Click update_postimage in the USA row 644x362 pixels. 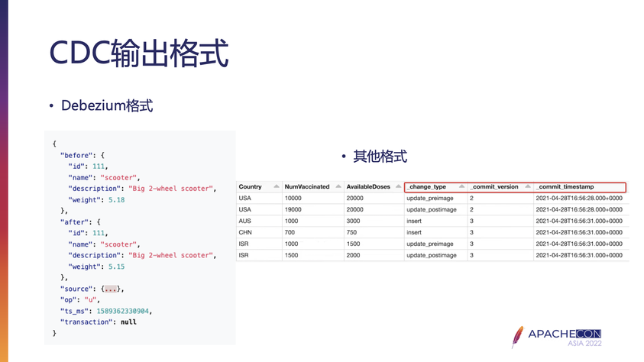(432, 210)
